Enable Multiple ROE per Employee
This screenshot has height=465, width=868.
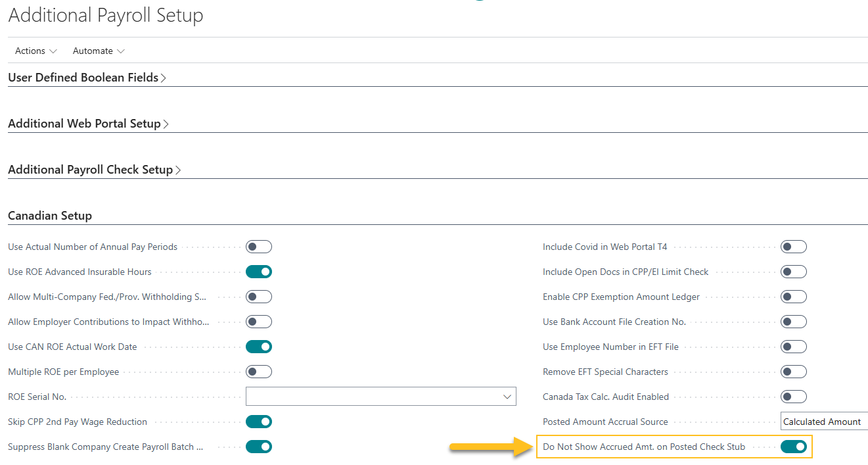(258, 372)
